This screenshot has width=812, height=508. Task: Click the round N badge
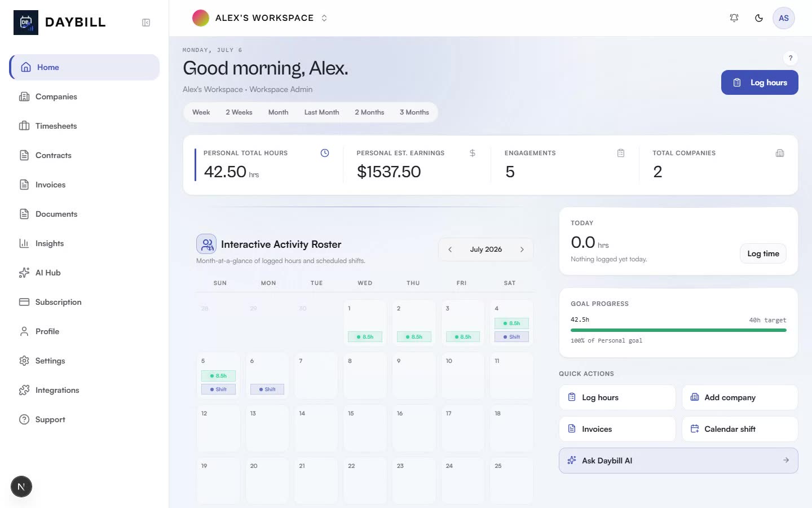pyautogui.click(x=21, y=487)
